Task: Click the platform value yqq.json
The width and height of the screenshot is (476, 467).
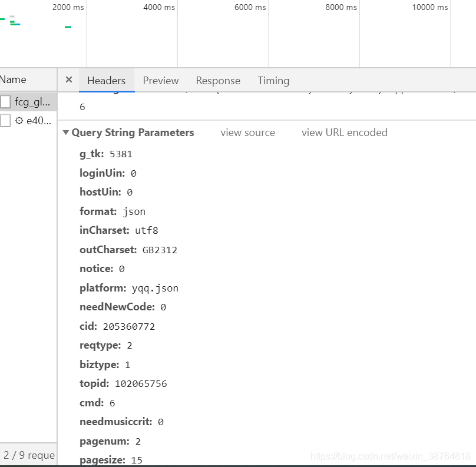Action: coord(155,289)
